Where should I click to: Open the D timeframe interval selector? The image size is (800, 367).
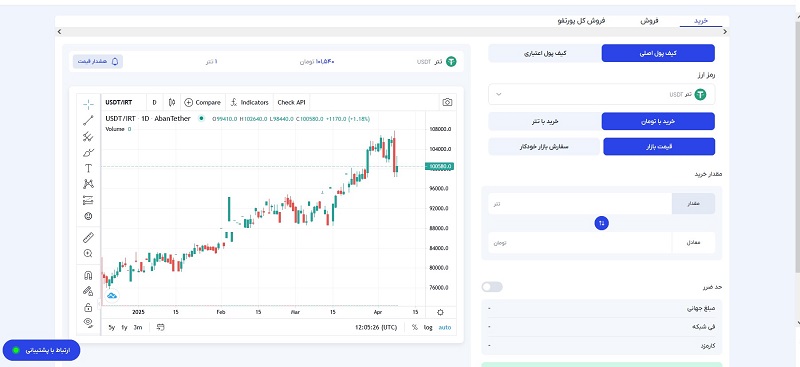point(154,102)
